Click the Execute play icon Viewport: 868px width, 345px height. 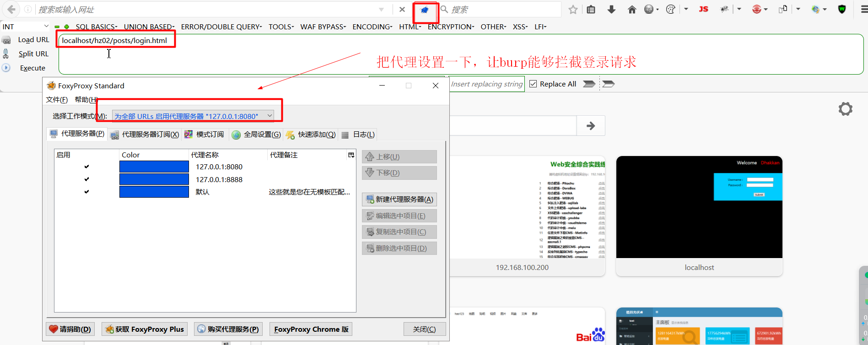(6, 68)
